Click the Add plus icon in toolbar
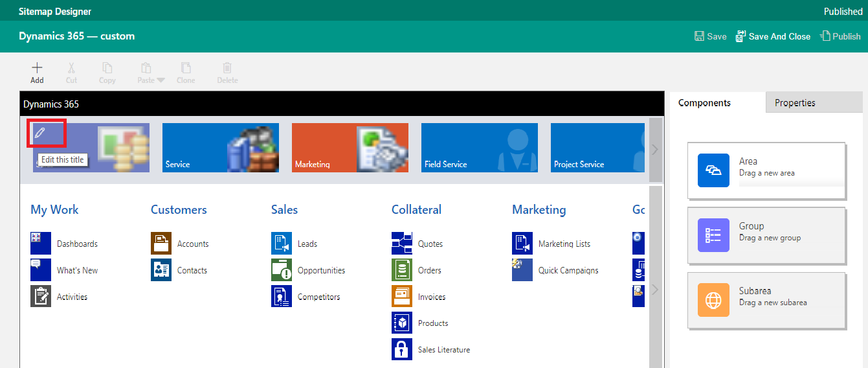868x368 pixels. 37,67
